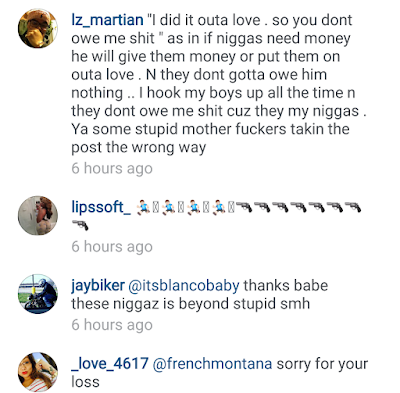This screenshot has height=393, width=400.
Task: Tap the last gun emoji on second line
Action: [80, 225]
